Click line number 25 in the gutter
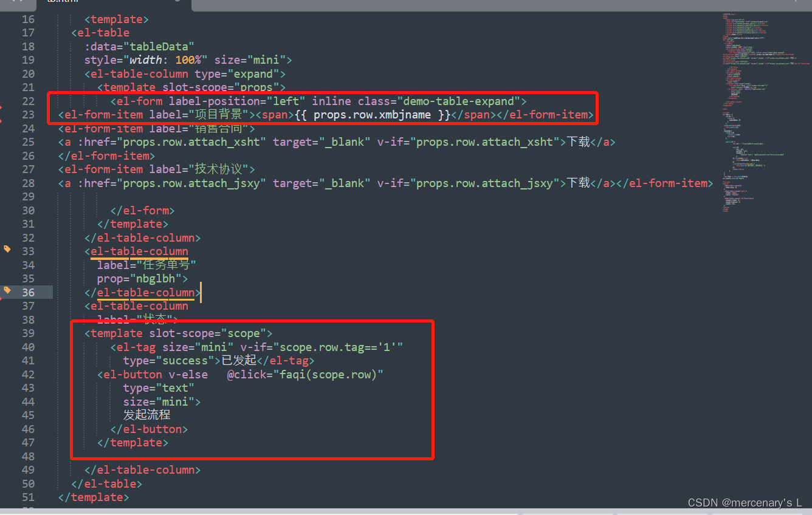Viewport: 812px width, 515px height. click(28, 142)
